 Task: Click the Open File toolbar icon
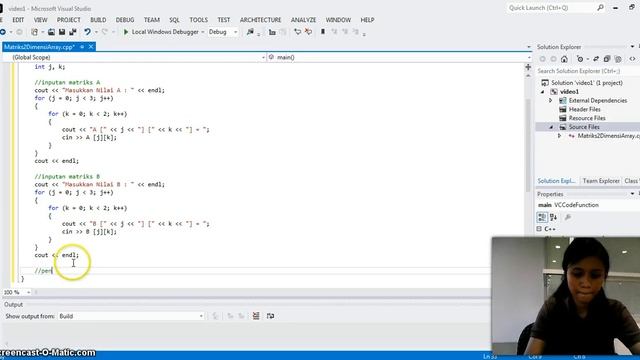pos(51,32)
